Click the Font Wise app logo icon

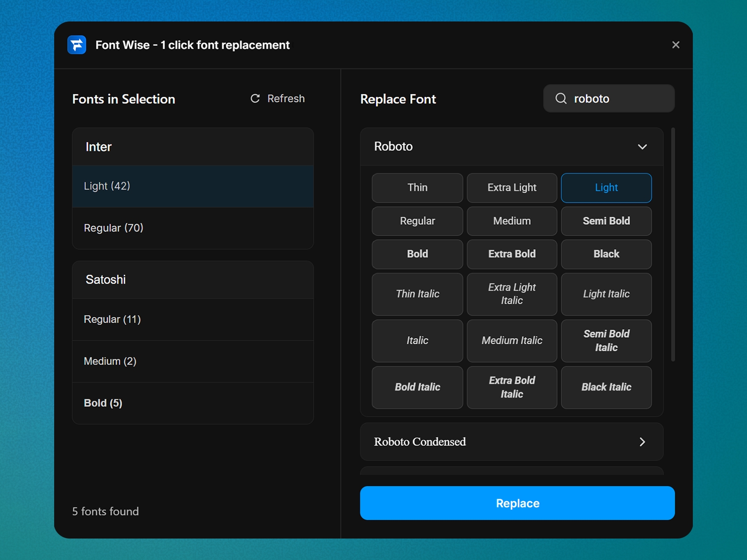(x=77, y=45)
